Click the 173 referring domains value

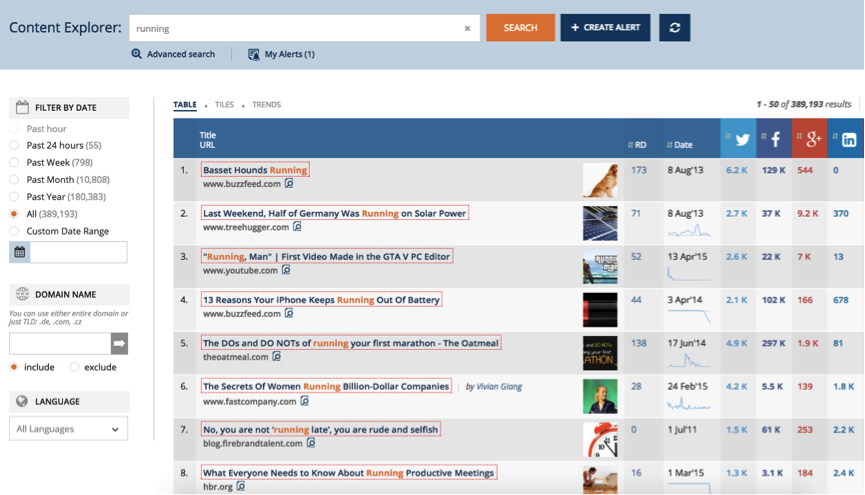[x=639, y=170]
